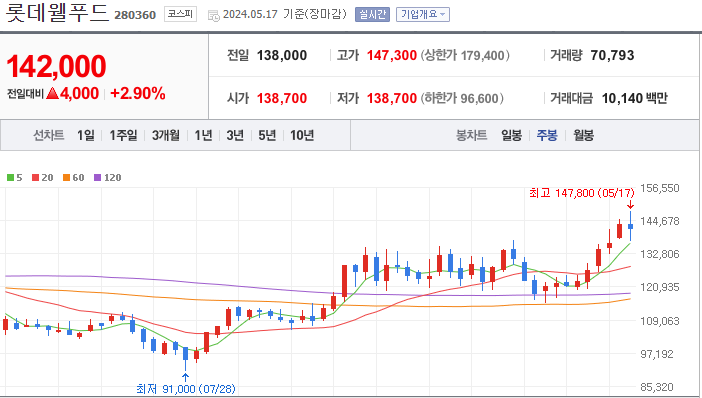
Task: Click the 전일 value 138,000
Action: point(282,56)
